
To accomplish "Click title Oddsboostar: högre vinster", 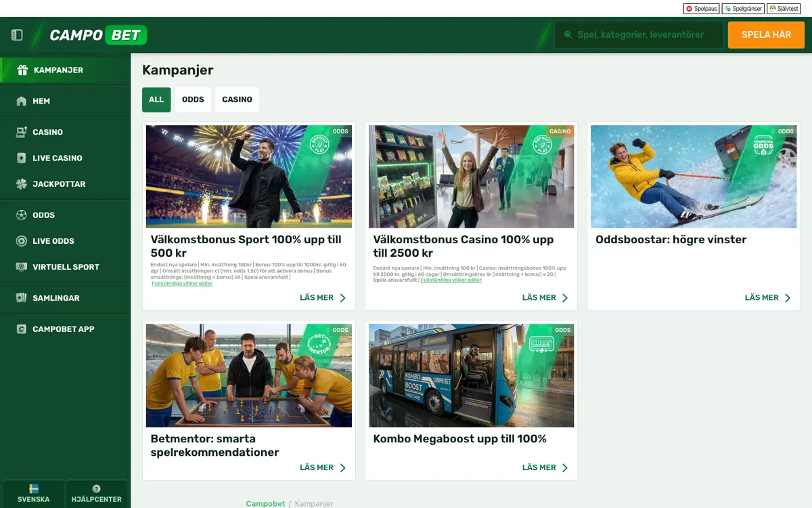I will pos(671,240).
